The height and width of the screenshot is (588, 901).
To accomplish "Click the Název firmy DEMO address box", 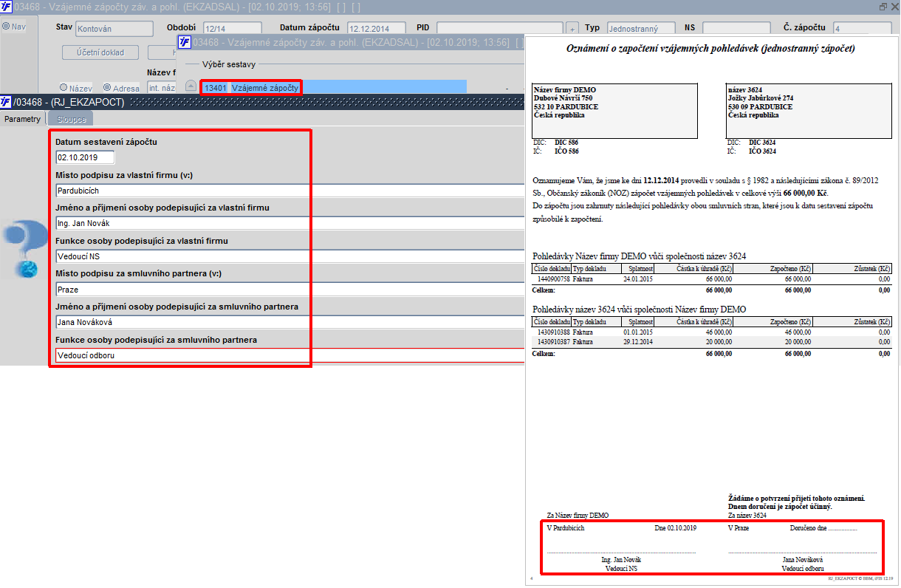I will click(614, 111).
